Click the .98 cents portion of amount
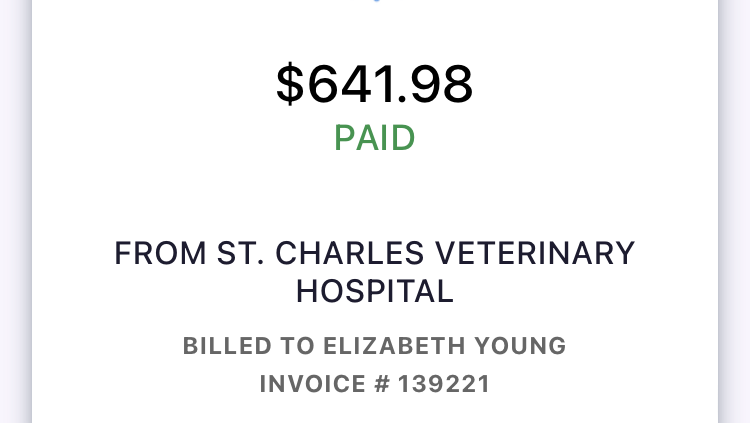 coord(438,86)
